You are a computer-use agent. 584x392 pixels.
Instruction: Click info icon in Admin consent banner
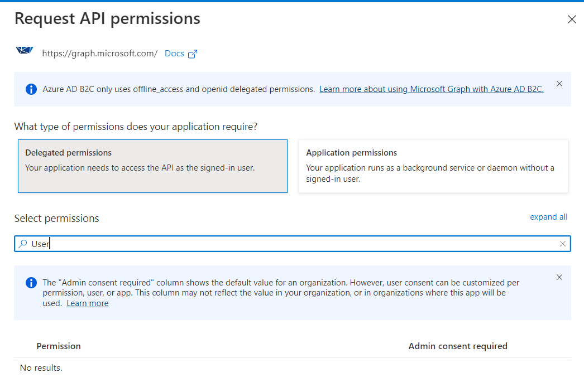tap(31, 283)
